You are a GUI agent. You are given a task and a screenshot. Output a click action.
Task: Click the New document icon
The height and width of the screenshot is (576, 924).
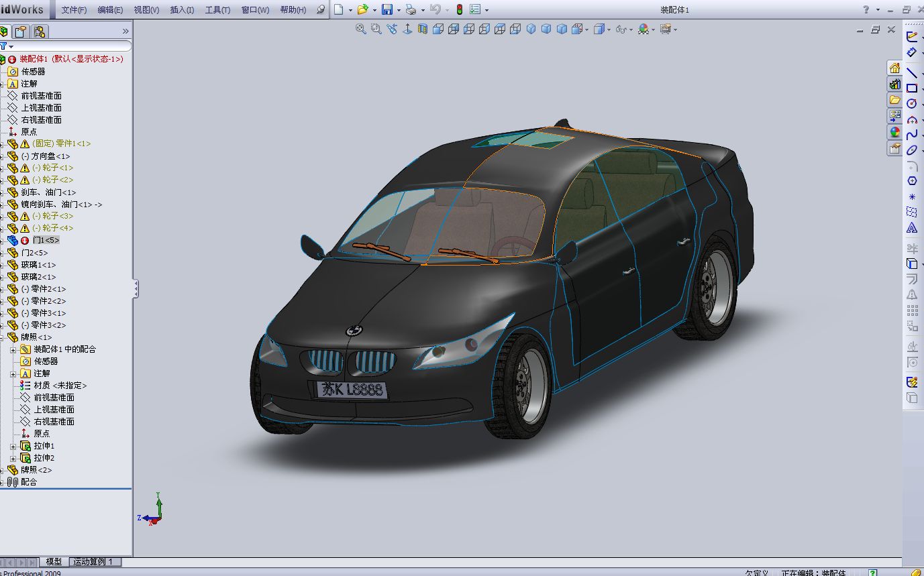click(x=339, y=9)
